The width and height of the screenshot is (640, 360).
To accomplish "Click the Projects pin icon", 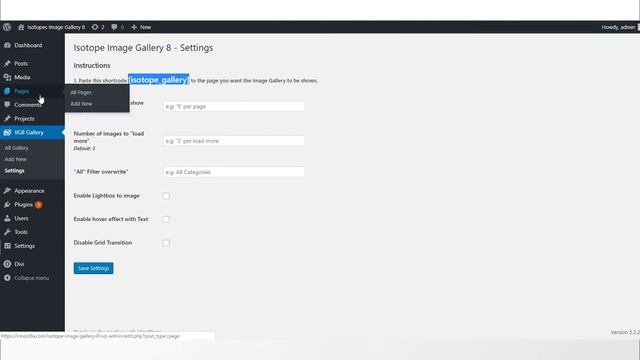I will click(x=7, y=119).
